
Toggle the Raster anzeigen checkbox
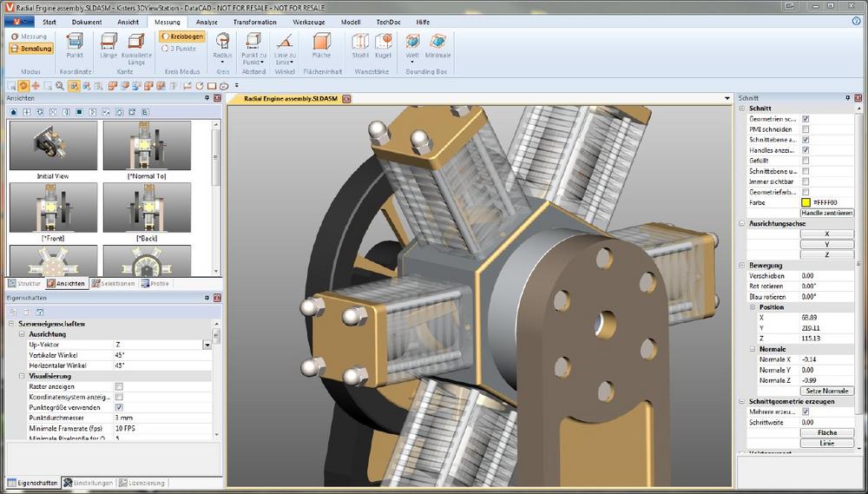click(119, 386)
